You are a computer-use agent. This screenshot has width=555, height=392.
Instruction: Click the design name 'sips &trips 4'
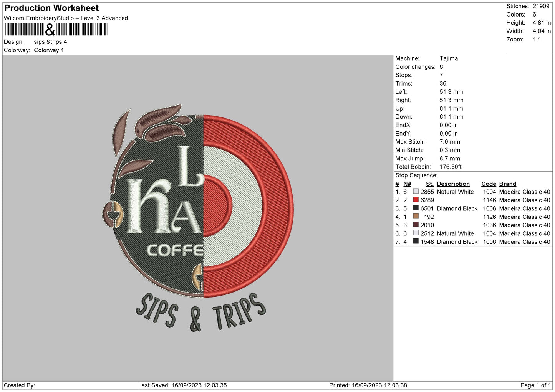pyautogui.click(x=50, y=42)
